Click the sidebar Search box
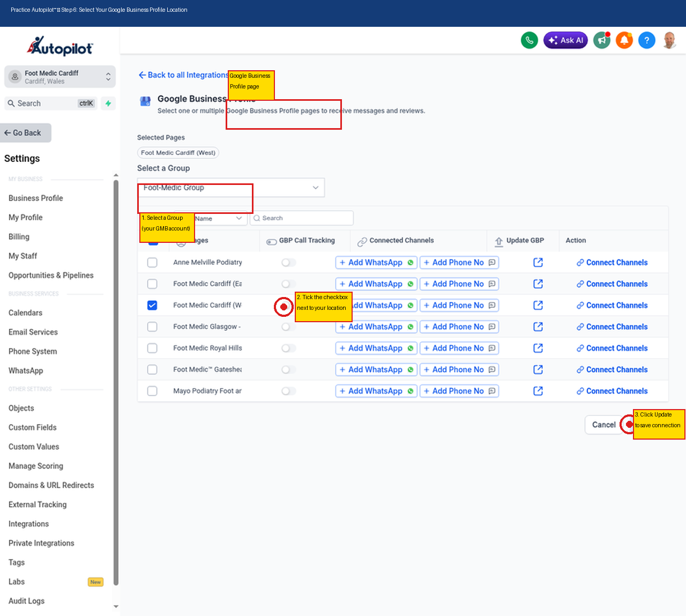 51,103
